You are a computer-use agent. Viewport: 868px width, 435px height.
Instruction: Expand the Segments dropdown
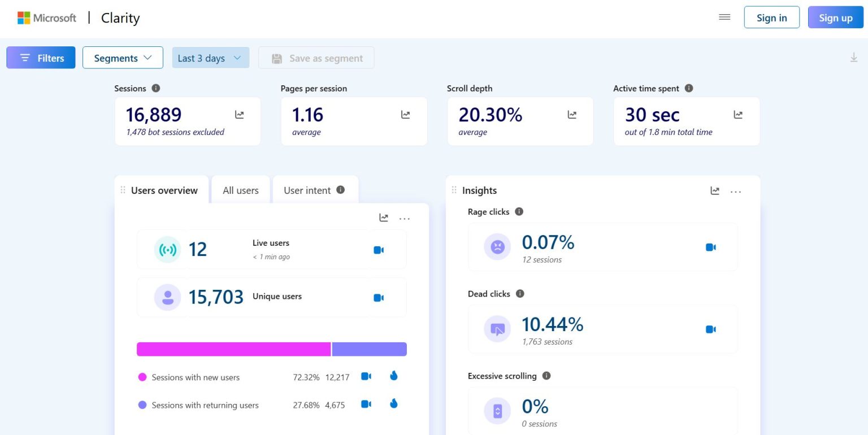(123, 58)
